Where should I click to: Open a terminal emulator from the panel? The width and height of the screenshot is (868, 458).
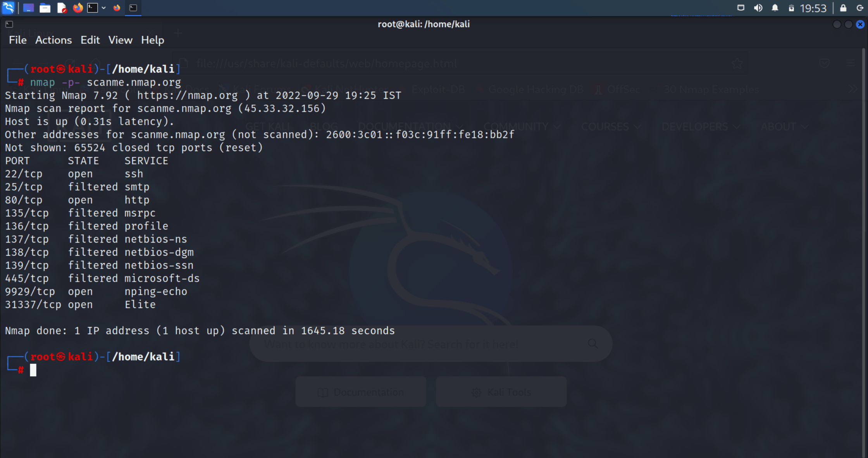pos(92,7)
